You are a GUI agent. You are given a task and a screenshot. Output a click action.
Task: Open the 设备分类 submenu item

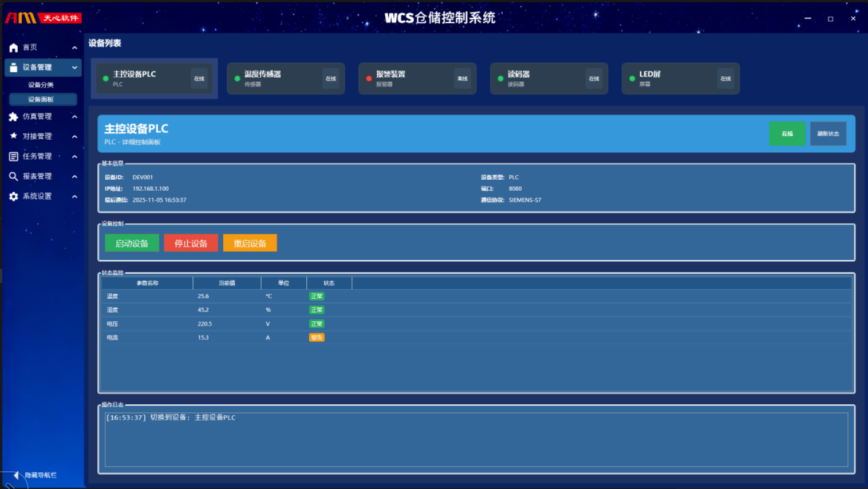(41, 85)
